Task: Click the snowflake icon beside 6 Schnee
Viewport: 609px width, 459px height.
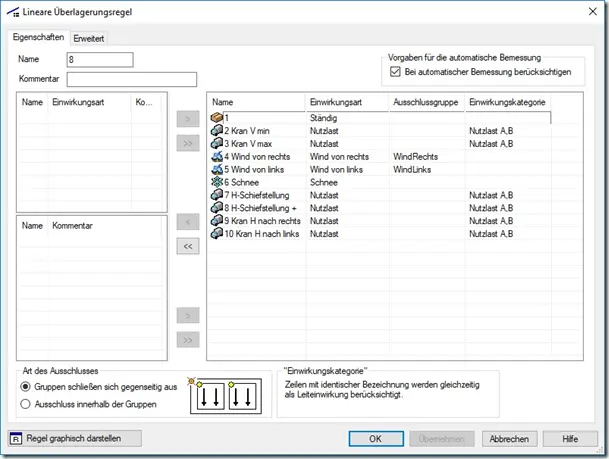Action: point(217,182)
